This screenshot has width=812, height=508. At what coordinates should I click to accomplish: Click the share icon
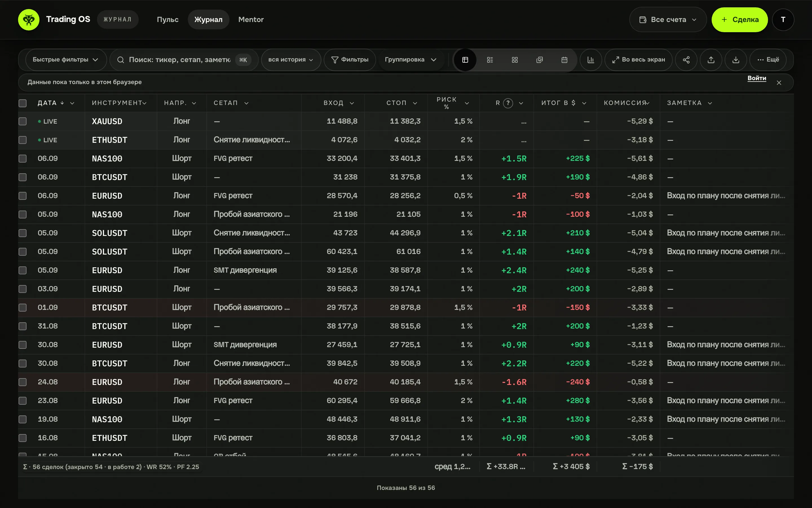686,60
